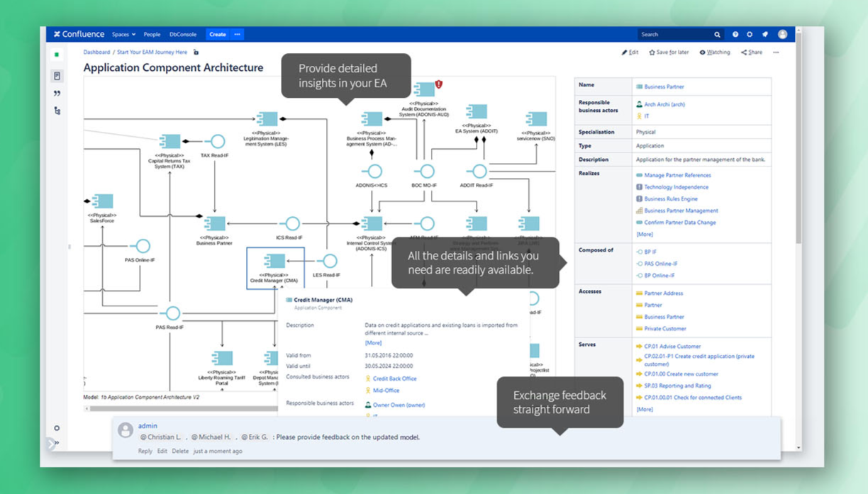Image resolution: width=868 pixels, height=494 pixels.
Task: Open space tools gear at sidebar bottom
Action: tap(57, 428)
